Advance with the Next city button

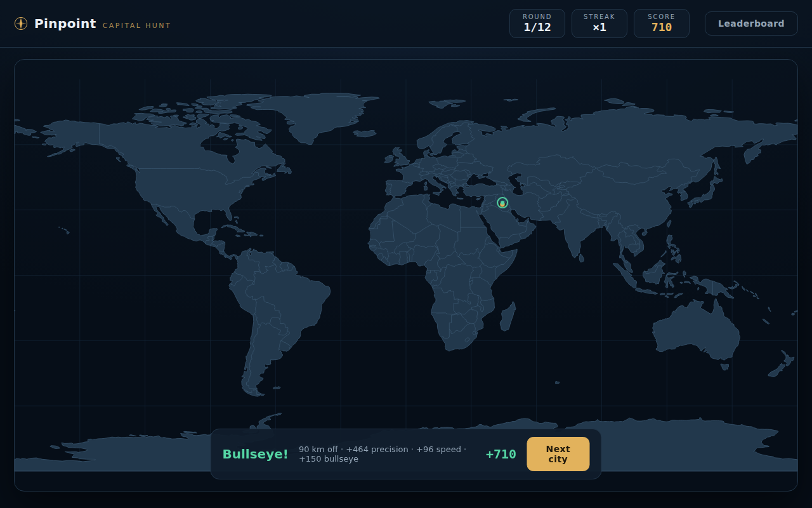[x=558, y=454]
